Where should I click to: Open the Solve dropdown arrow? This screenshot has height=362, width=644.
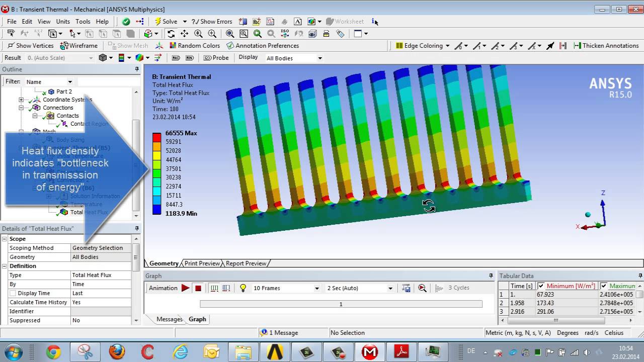click(185, 22)
